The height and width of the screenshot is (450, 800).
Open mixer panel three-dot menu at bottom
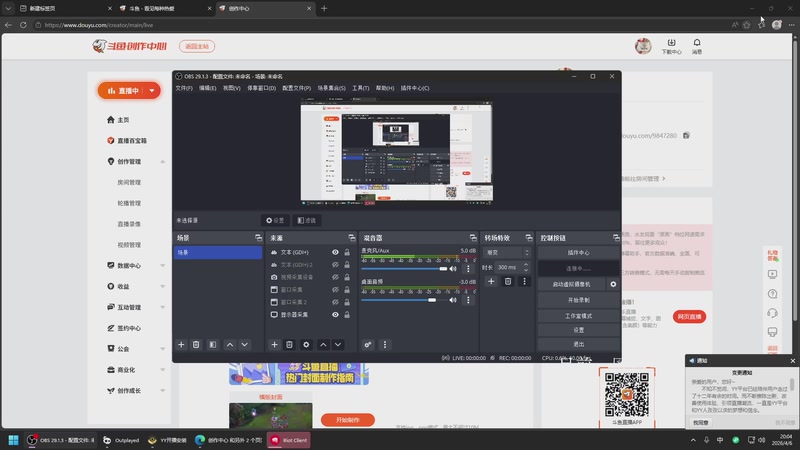click(x=385, y=345)
